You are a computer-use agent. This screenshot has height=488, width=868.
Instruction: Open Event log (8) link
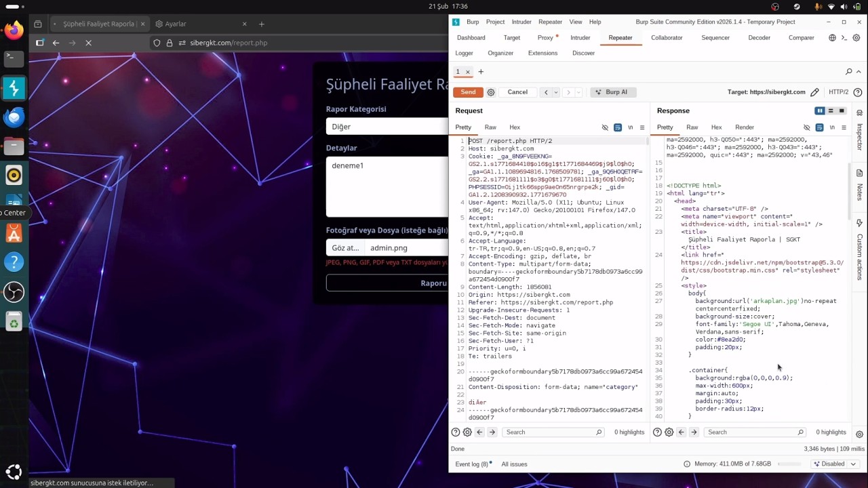[x=473, y=464]
